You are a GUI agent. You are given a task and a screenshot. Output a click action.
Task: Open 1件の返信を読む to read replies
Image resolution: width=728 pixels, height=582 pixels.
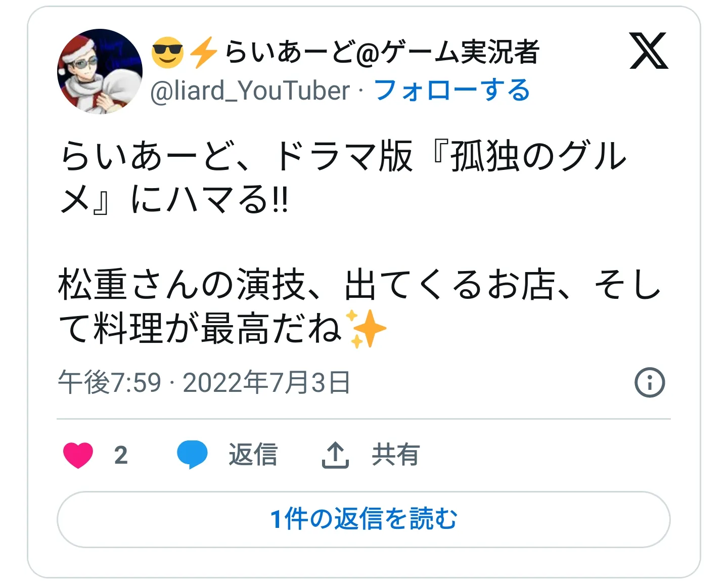coord(363,519)
